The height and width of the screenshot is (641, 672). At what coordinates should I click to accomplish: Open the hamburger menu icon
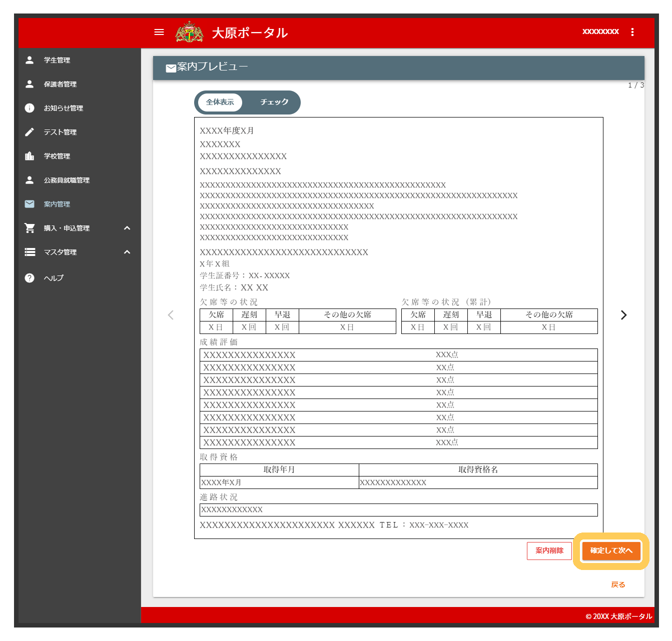[x=159, y=32]
